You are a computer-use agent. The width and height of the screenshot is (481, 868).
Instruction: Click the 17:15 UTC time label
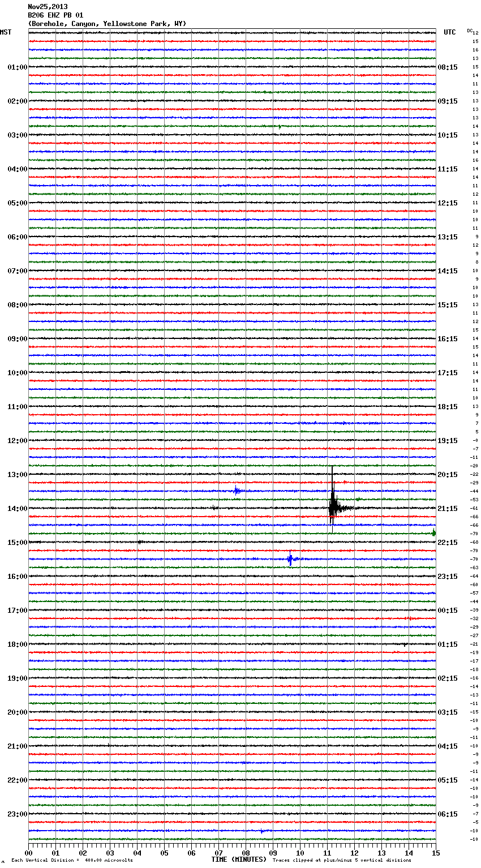pos(448,373)
